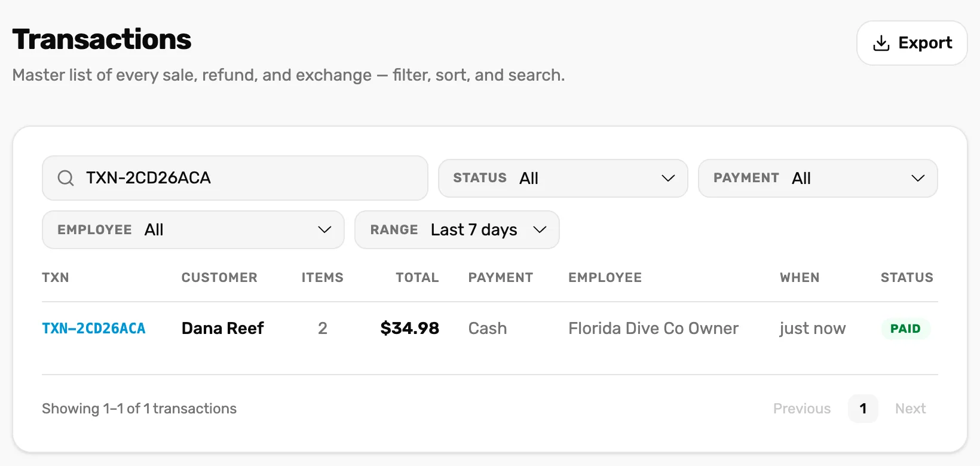
Task: Click the CUSTOMER column header
Action: click(219, 277)
